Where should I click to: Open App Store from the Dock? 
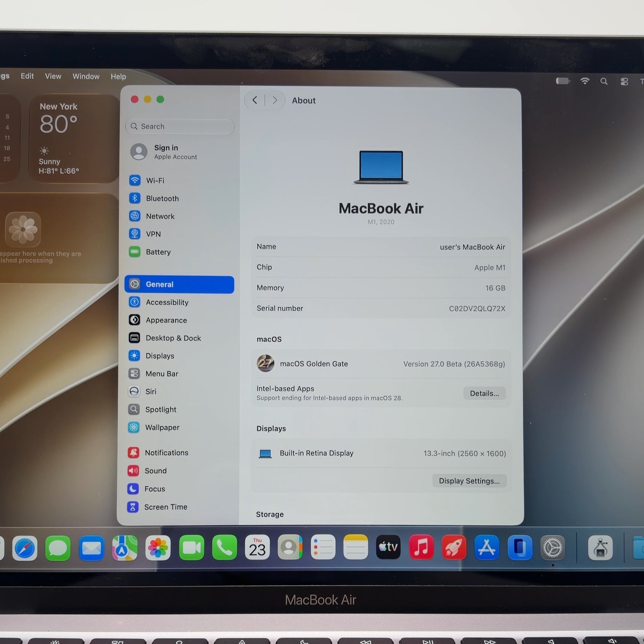[x=486, y=547]
